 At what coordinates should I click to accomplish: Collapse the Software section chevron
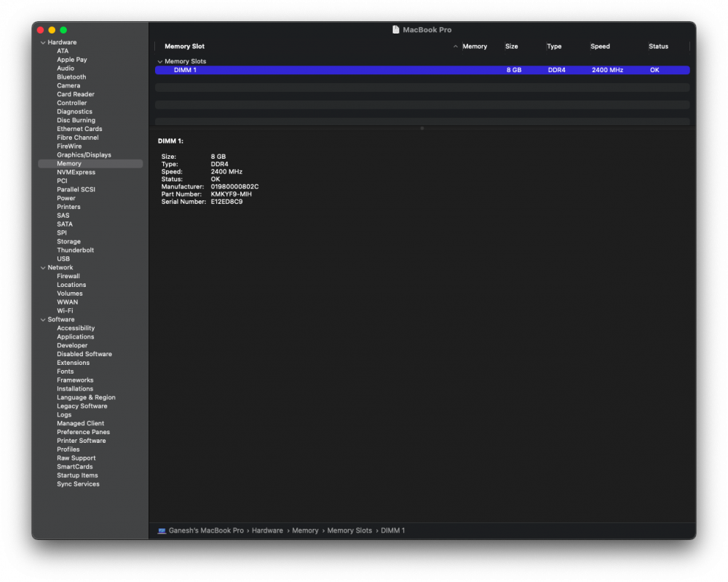click(x=43, y=320)
